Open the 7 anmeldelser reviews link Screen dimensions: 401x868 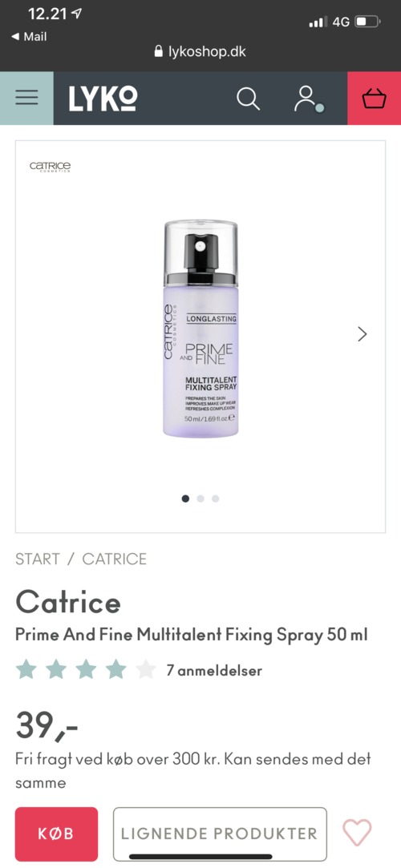click(214, 670)
